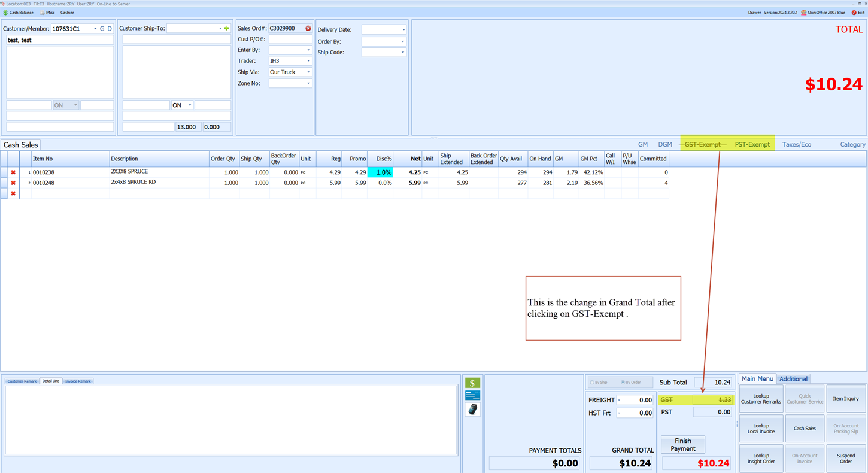The image size is (868, 473).
Task: Expand the Ship Via dropdown
Action: pyautogui.click(x=308, y=72)
